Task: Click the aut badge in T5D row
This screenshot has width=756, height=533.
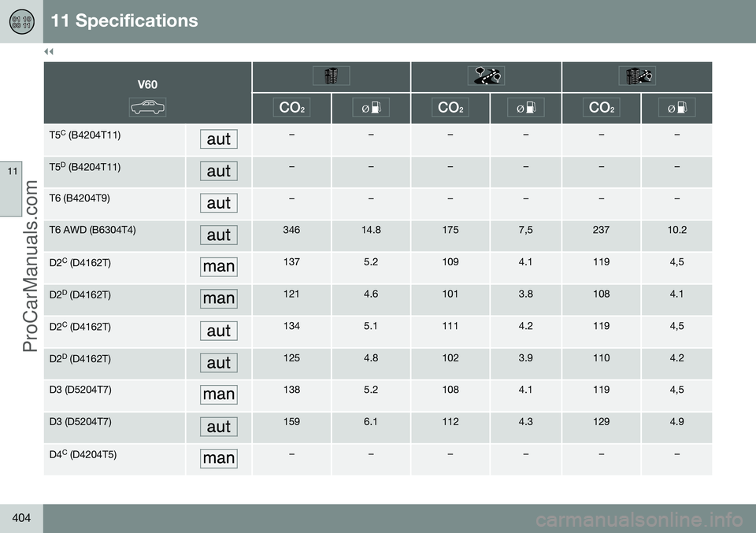Action: (219, 171)
